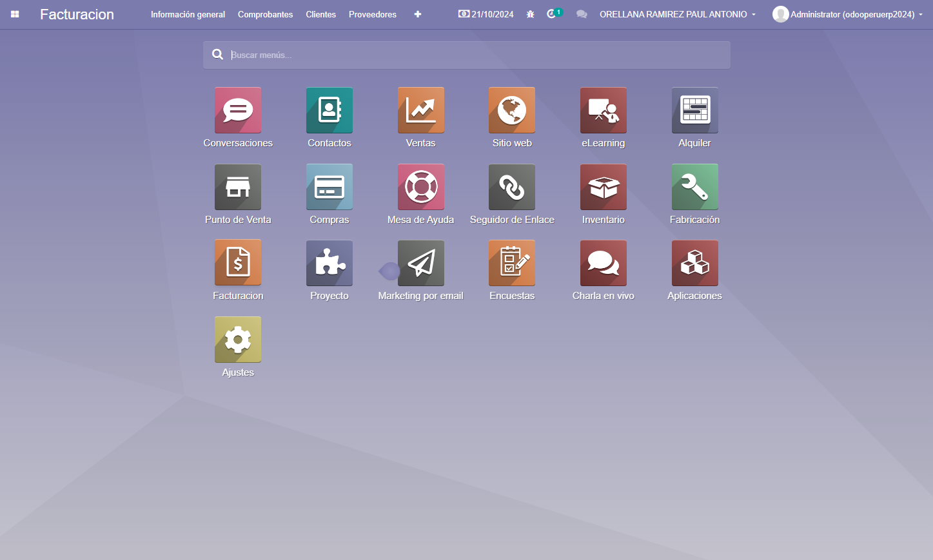
Task: Launch the Marketing por email app
Action: coord(421,263)
